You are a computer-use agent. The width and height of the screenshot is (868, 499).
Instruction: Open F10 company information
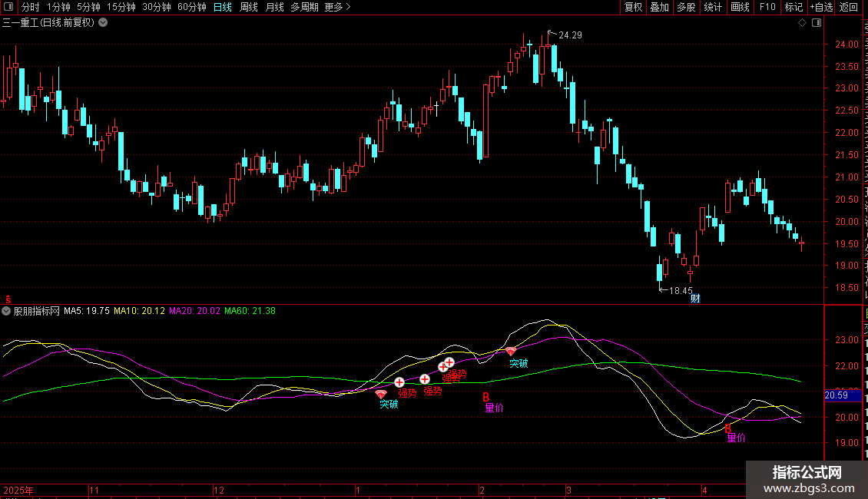pyautogui.click(x=767, y=7)
